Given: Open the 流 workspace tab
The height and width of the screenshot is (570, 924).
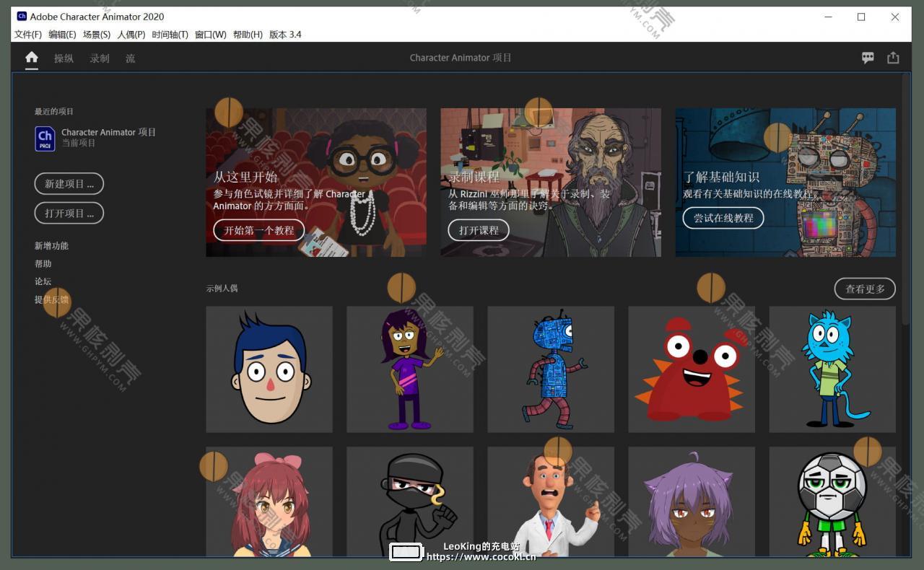Looking at the screenshot, I should point(130,58).
